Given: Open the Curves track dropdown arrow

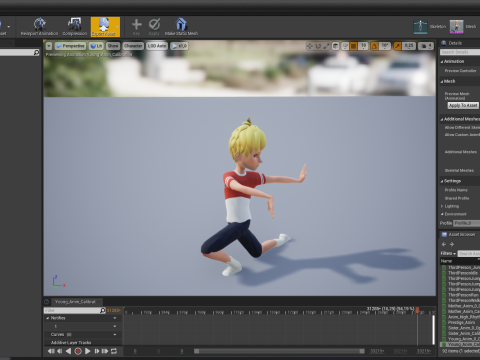Looking at the screenshot, I should (x=115, y=335).
